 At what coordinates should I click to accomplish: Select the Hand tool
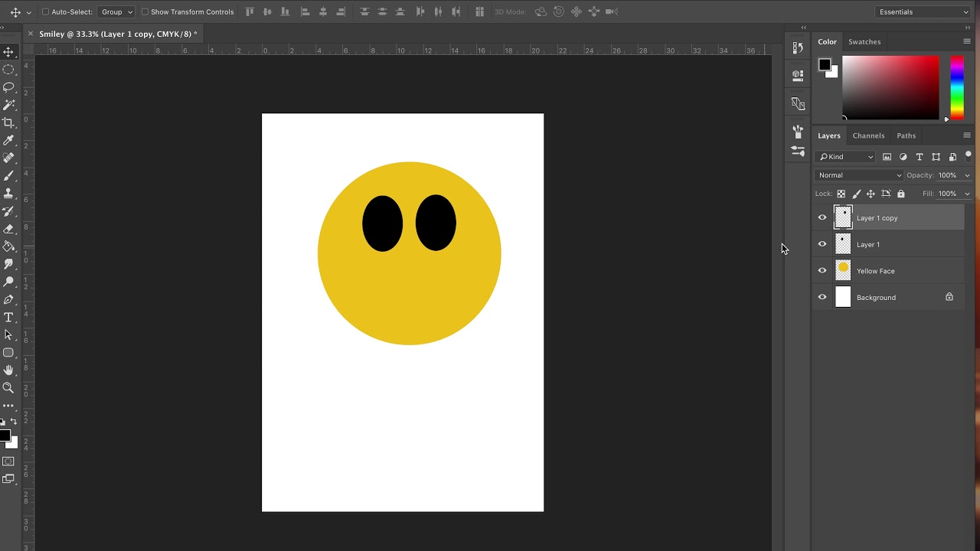pos(8,370)
